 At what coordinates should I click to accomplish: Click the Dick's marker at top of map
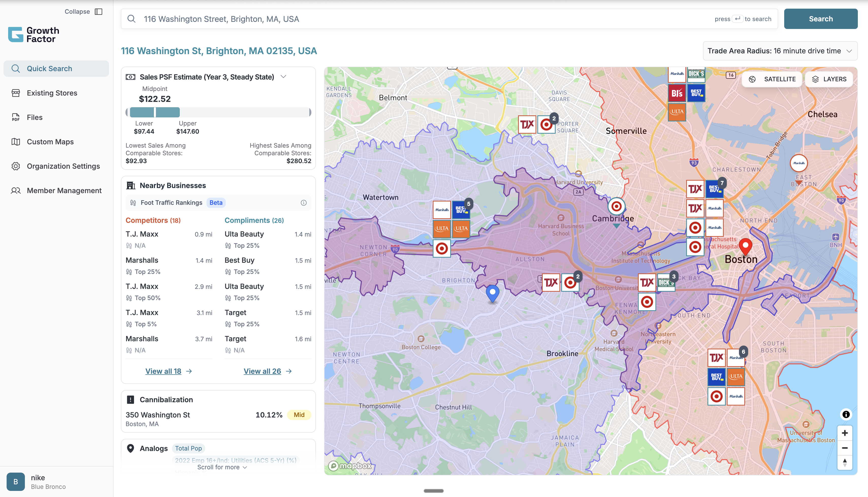coord(696,74)
